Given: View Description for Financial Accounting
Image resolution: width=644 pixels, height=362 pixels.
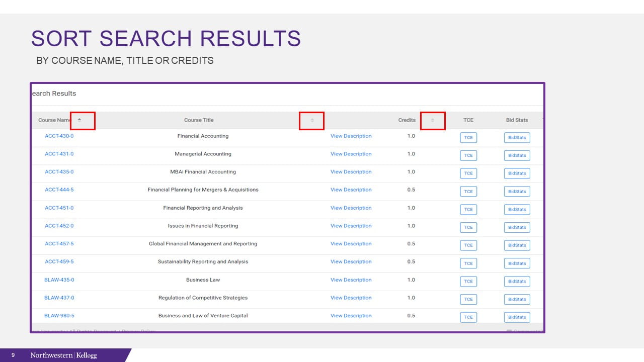Looking at the screenshot, I should (351, 136).
